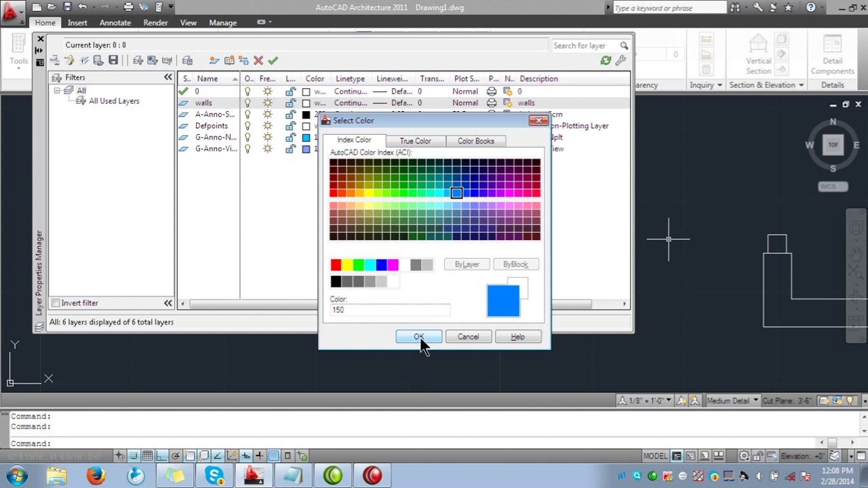The height and width of the screenshot is (488, 868).
Task: Click the red X Delete Layer icon
Action: [258, 60]
